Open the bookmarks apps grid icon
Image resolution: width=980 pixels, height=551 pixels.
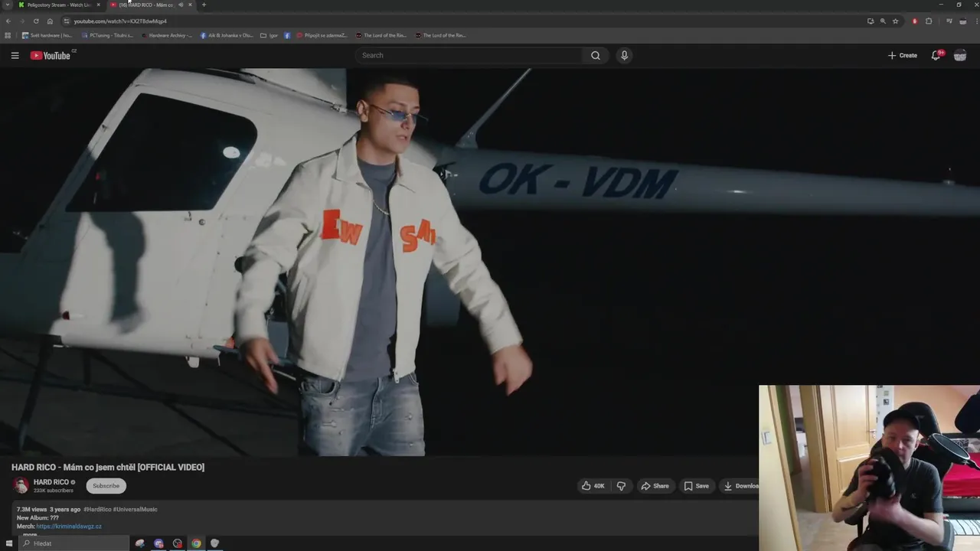click(x=8, y=35)
